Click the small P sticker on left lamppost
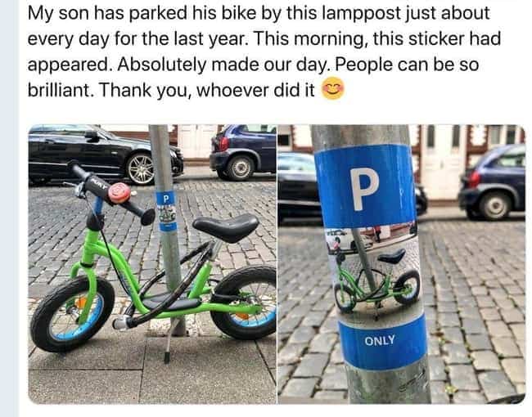 point(166,210)
